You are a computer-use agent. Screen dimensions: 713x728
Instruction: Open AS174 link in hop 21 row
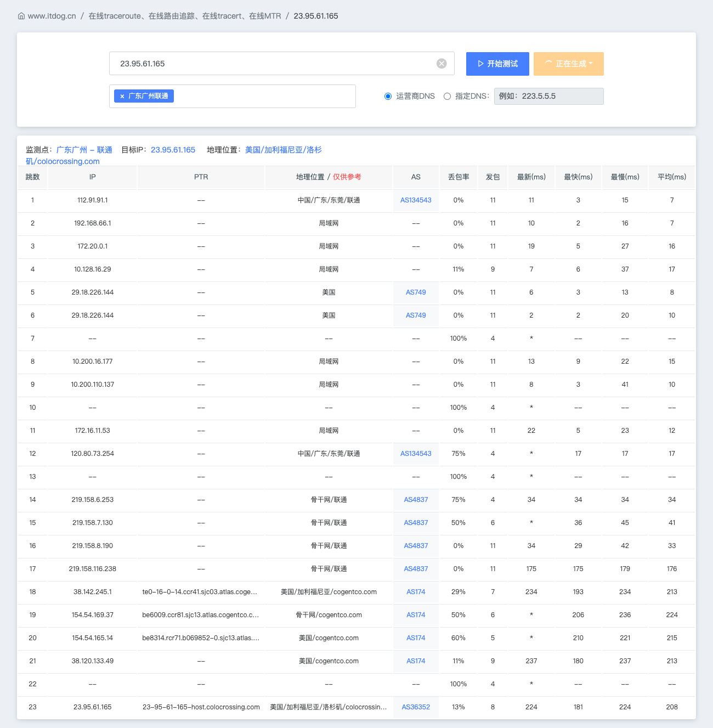coord(416,661)
